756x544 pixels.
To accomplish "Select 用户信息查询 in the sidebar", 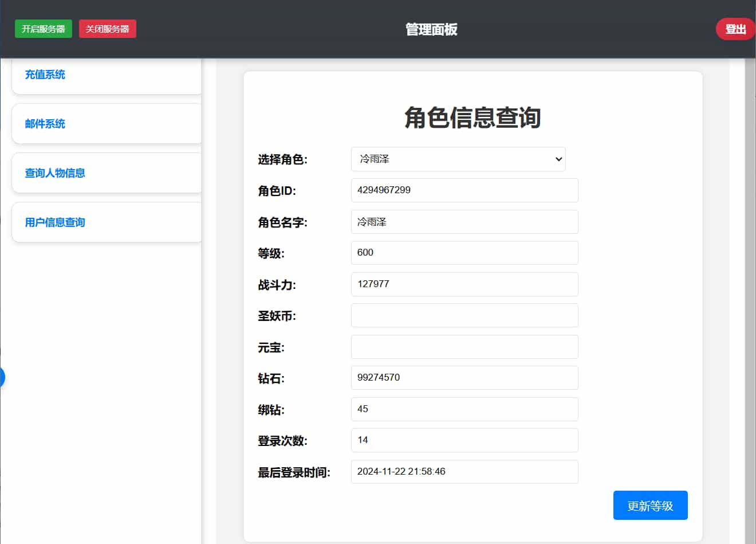I will click(53, 222).
